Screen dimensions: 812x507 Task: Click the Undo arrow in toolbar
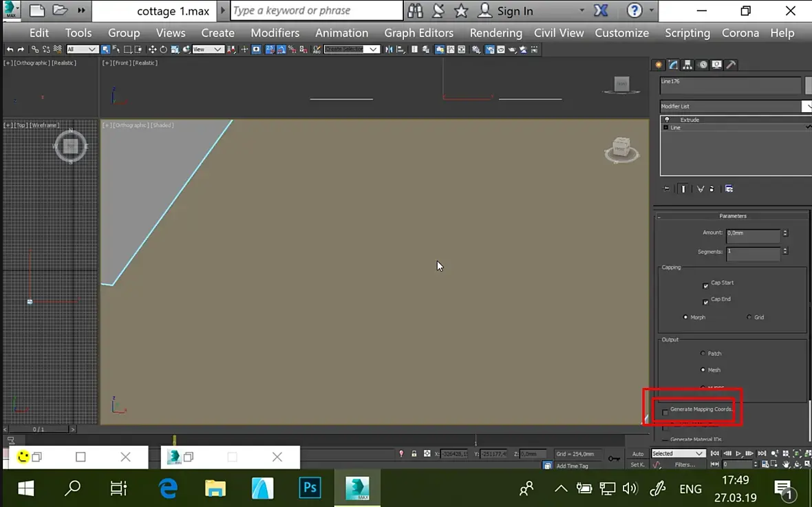10,50
